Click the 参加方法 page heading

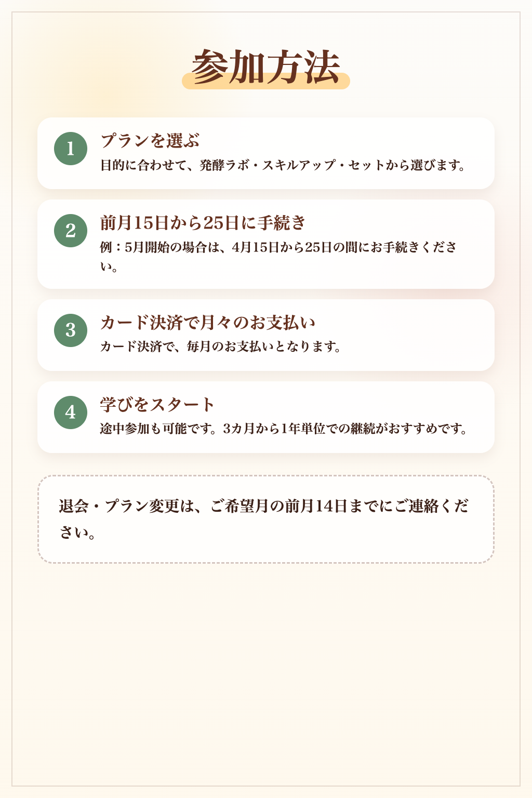pyautogui.click(x=266, y=68)
